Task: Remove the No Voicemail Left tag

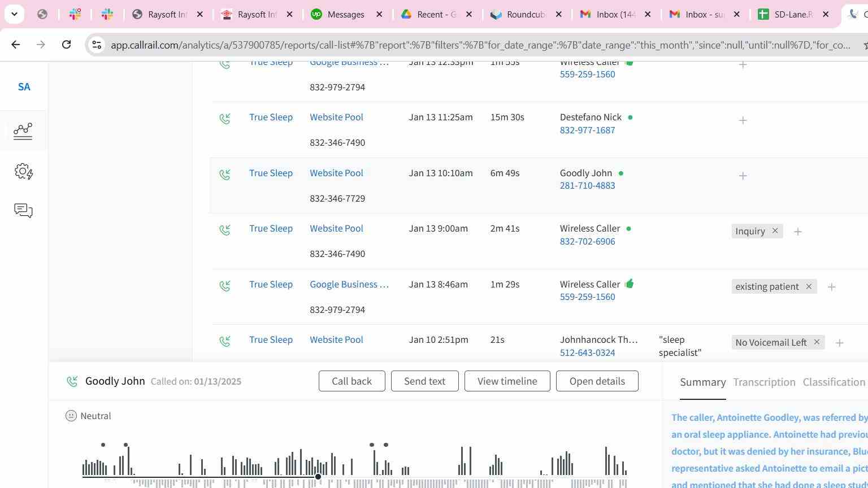Action: tap(817, 342)
